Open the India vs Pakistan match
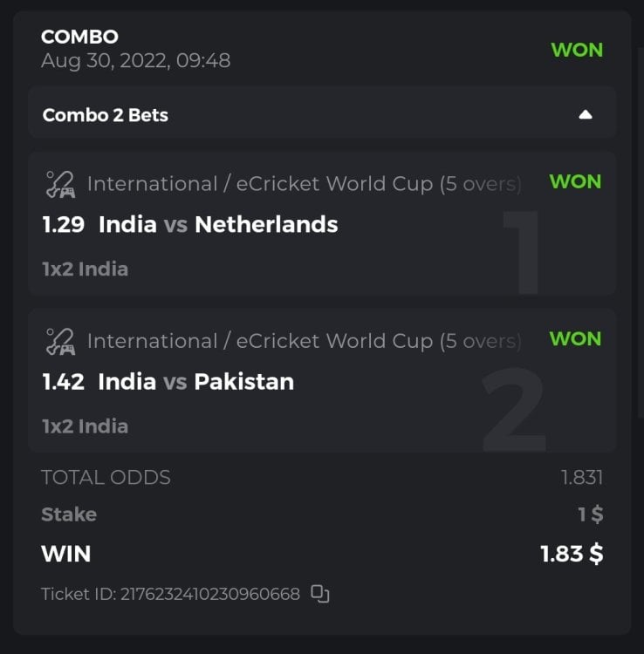 tap(196, 382)
